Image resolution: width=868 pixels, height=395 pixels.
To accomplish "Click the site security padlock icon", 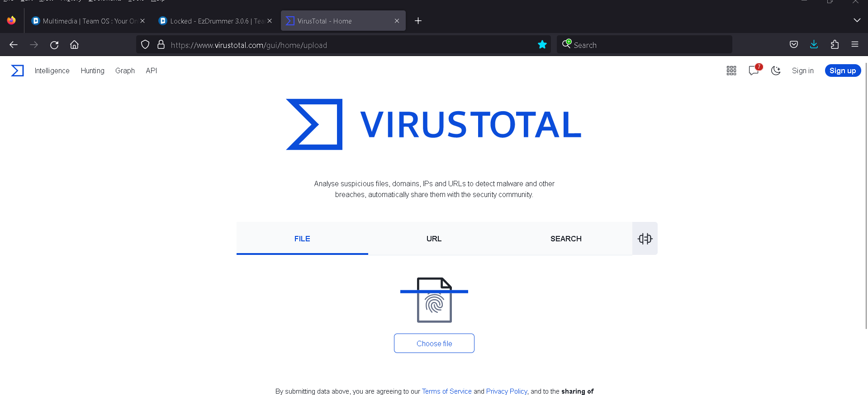I will pos(161,45).
